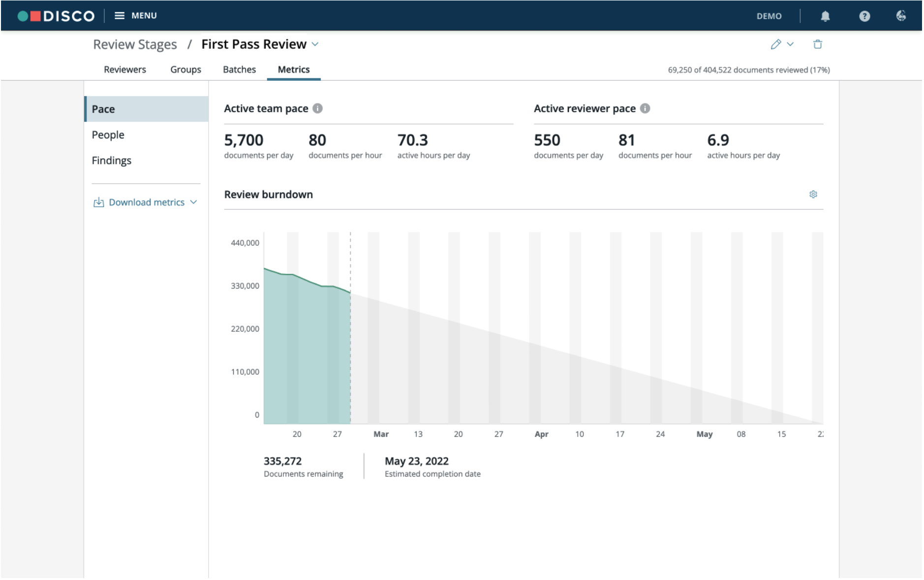Open the user profile icon in header
Viewport: 924px width, 580px height.
(x=901, y=16)
